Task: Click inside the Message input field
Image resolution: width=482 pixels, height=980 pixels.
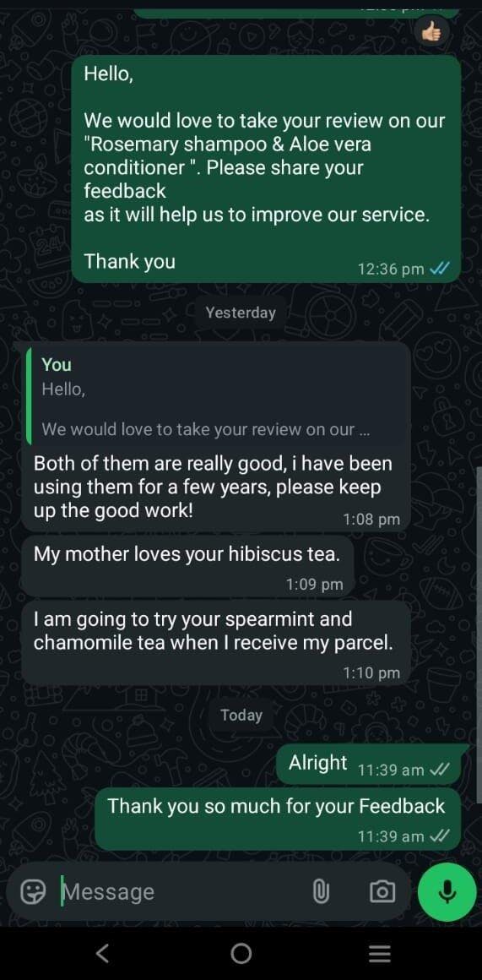Action: click(x=181, y=892)
